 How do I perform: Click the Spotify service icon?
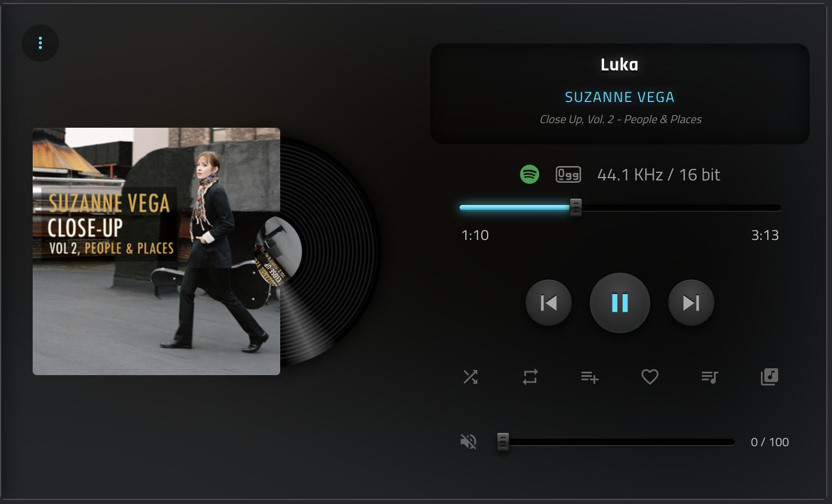[x=529, y=174]
